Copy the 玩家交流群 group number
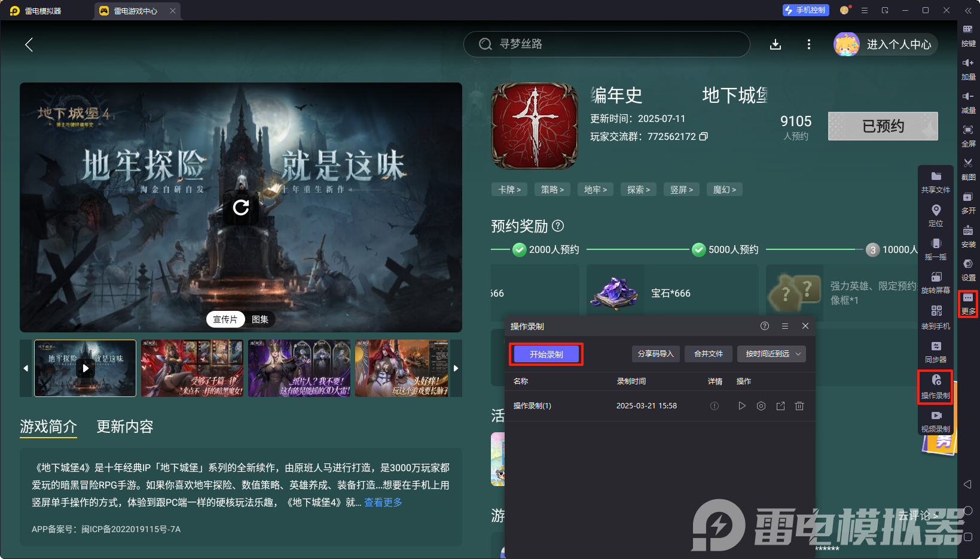 coord(704,136)
